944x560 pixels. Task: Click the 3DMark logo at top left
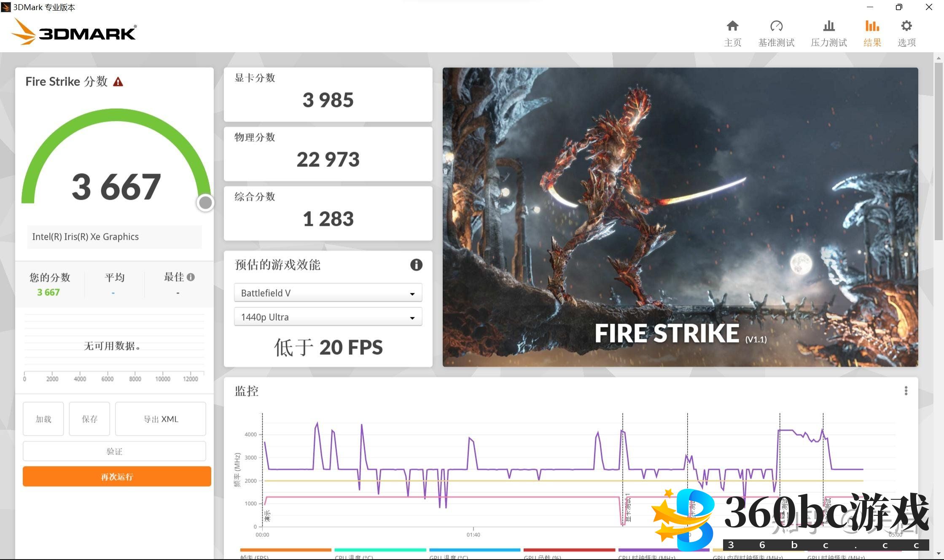(74, 32)
